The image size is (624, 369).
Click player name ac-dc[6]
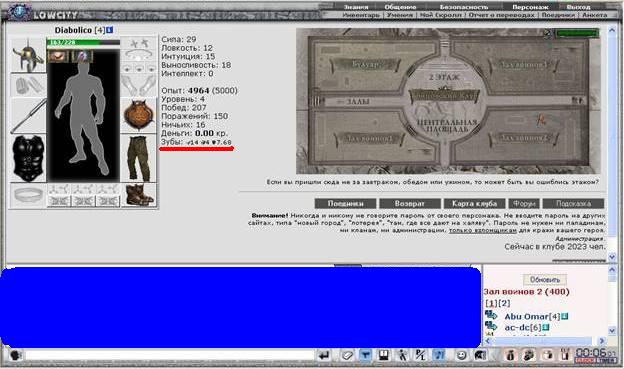[x=523, y=328]
